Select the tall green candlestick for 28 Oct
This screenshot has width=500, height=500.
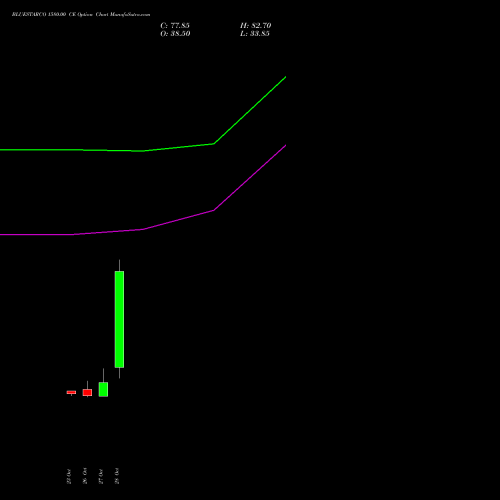pyautogui.click(x=119, y=319)
